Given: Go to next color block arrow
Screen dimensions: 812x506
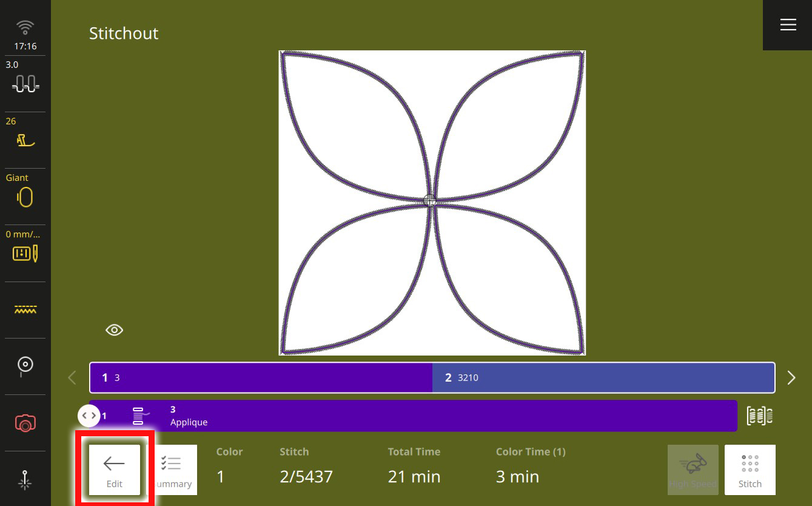Looking at the screenshot, I should pos(791,377).
